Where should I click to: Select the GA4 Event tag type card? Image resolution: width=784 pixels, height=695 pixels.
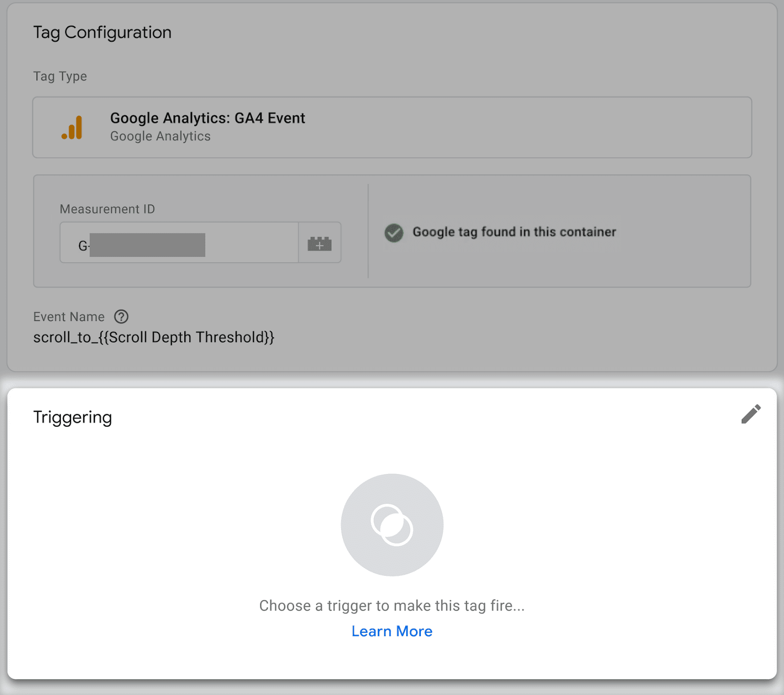[x=391, y=127]
